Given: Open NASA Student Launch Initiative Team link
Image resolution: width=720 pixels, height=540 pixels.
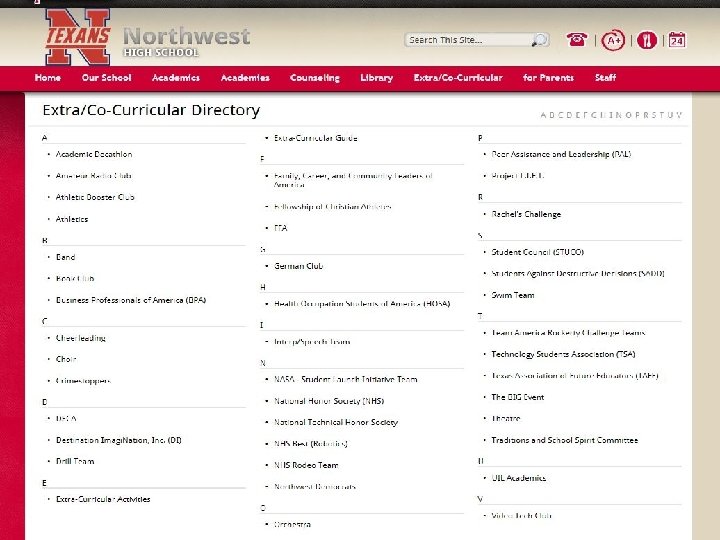Looking at the screenshot, I should pyautogui.click(x=345, y=379).
